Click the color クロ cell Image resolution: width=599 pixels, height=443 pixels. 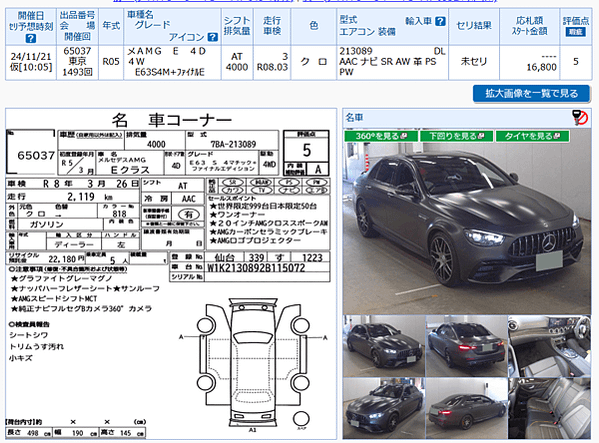tap(313, 61)
